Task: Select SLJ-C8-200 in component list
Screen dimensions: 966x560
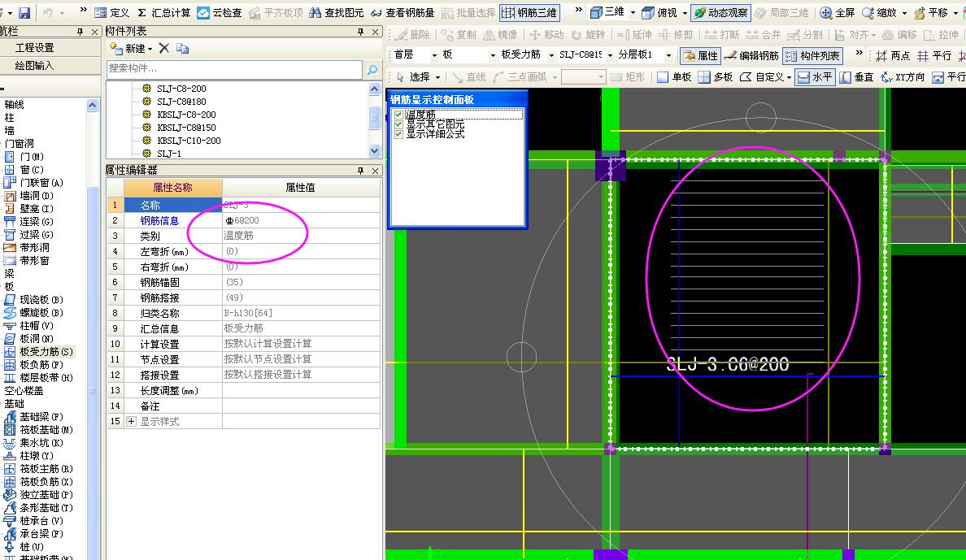Action: pos(181,89)
